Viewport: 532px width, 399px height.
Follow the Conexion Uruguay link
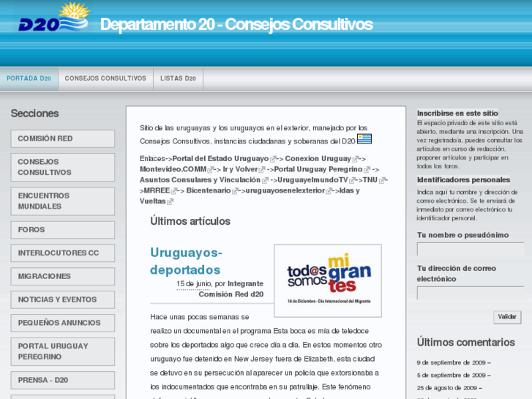pyautogui.click(x=318, y=159)
